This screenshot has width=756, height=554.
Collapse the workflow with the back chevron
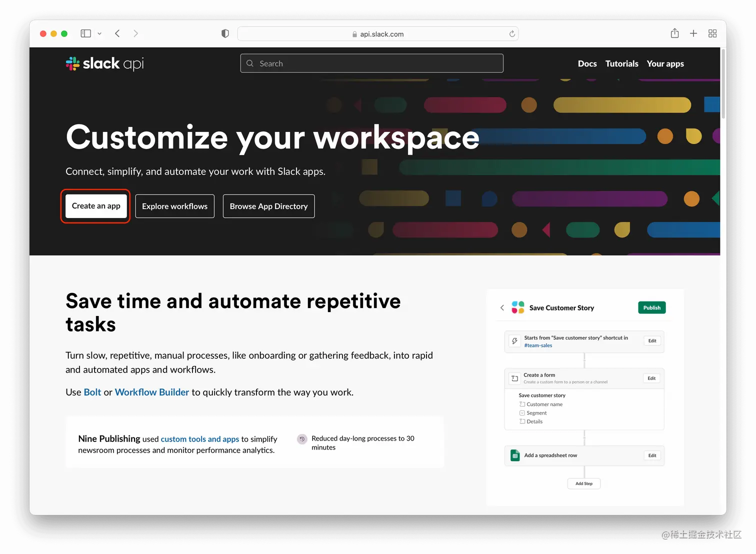[502, 307]
